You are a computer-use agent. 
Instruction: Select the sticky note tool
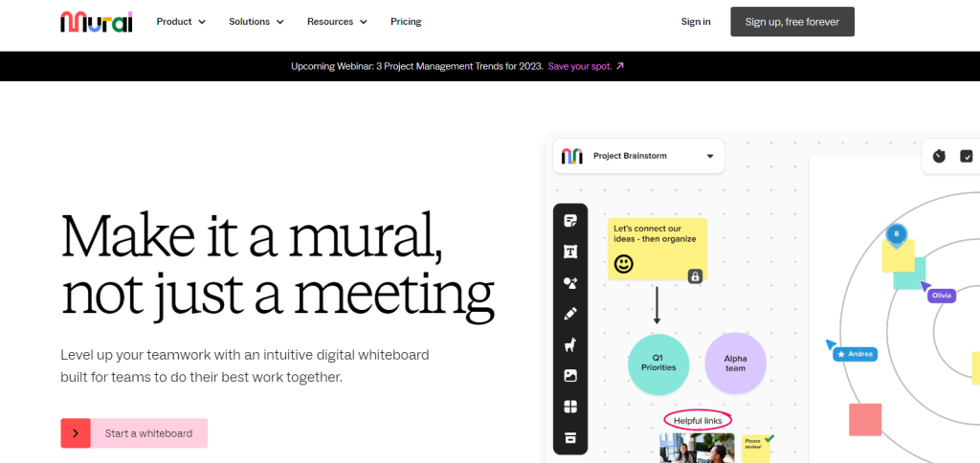[570, 221]
